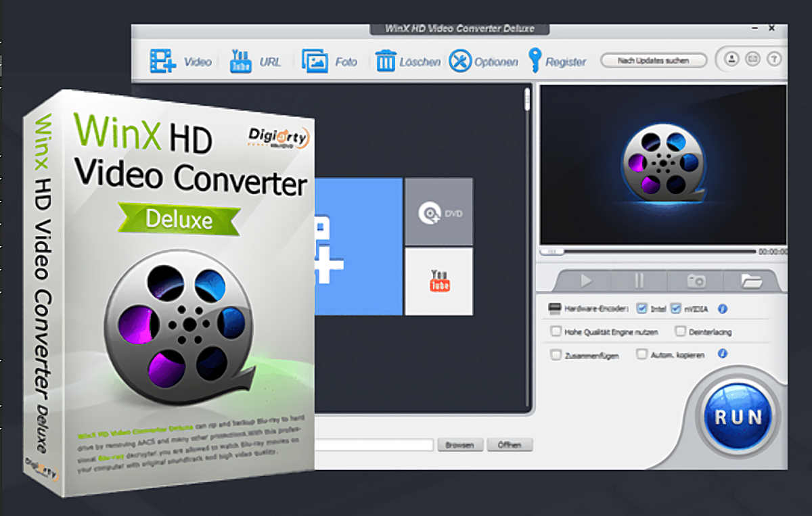This screenshot has width=812, height=516.
Task: Click the Löschen trash icon
Action: tap(386, 61)
